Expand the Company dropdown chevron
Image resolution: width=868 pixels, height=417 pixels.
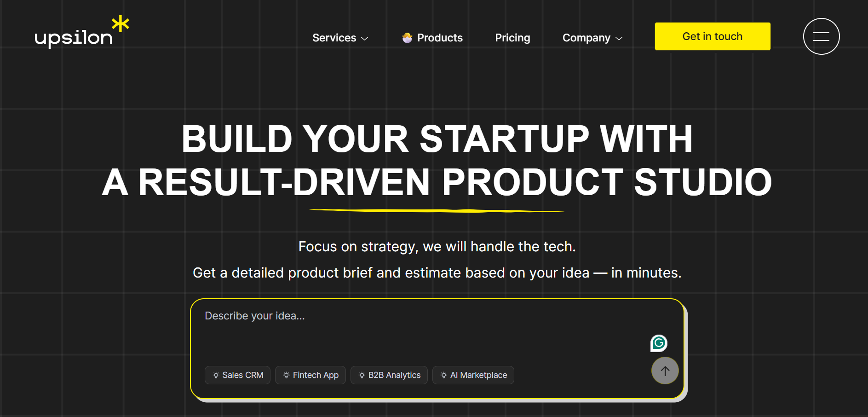pos(619,39)
